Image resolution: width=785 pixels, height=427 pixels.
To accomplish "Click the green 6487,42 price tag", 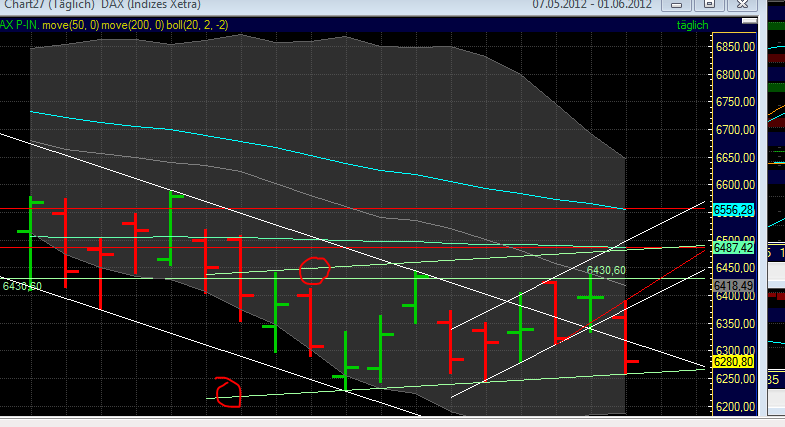I will tap(733, 248).
